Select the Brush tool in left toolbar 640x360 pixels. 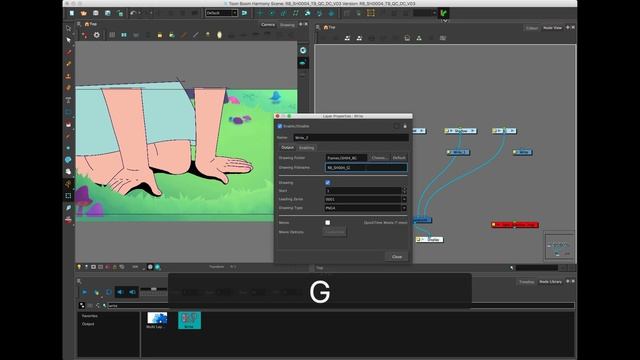pyautogui.click(x=68, y=52)
